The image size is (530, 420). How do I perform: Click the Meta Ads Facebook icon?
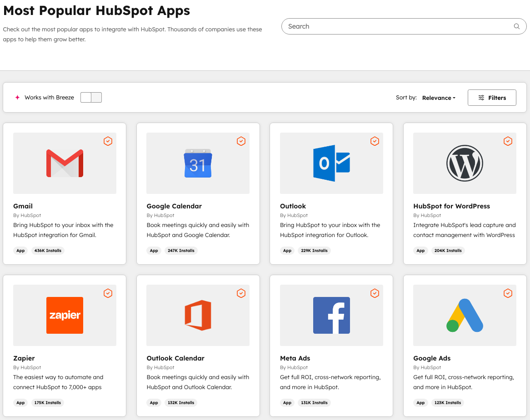(331, 315)
